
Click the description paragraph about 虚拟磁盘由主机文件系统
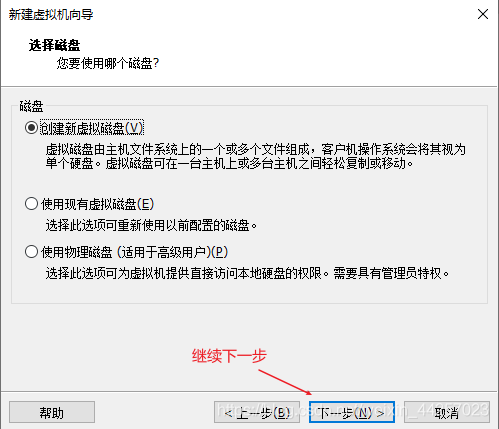[255, 156]
